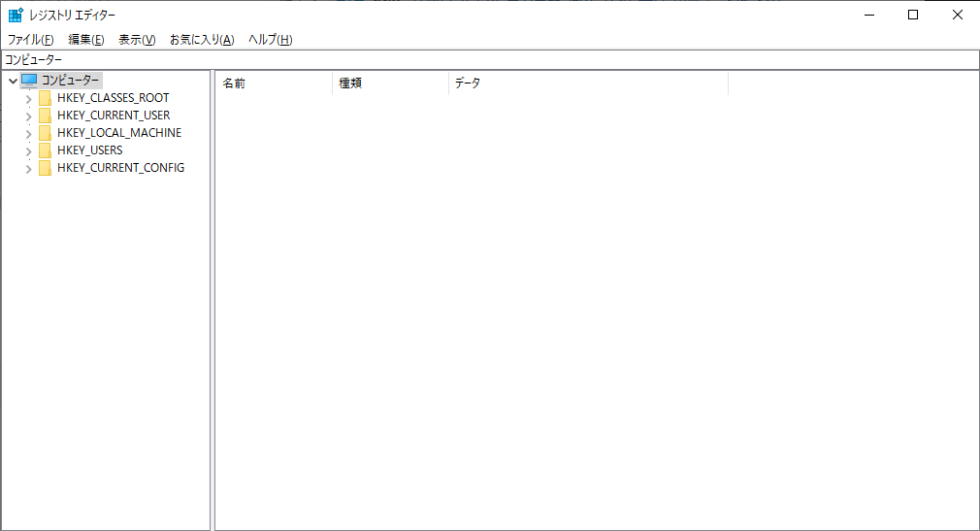Open the 編集(E) menu
The height and width of the screenshot is (531, 980).
pos(85,40)
